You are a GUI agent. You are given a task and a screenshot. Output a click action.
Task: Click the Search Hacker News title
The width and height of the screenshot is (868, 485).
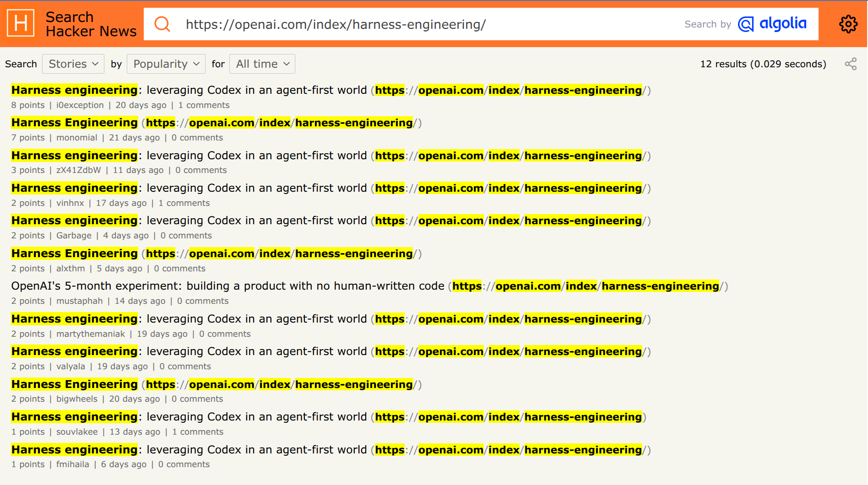tap(91, 24)
